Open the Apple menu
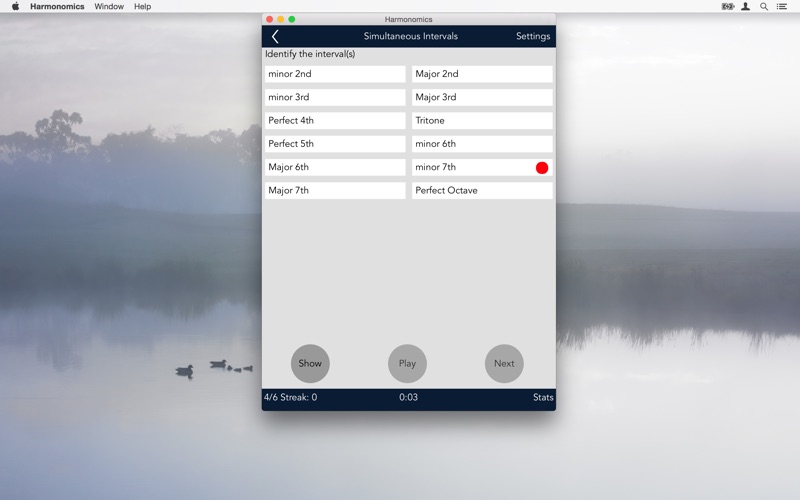The image size is (800, 500). [15, 6]
